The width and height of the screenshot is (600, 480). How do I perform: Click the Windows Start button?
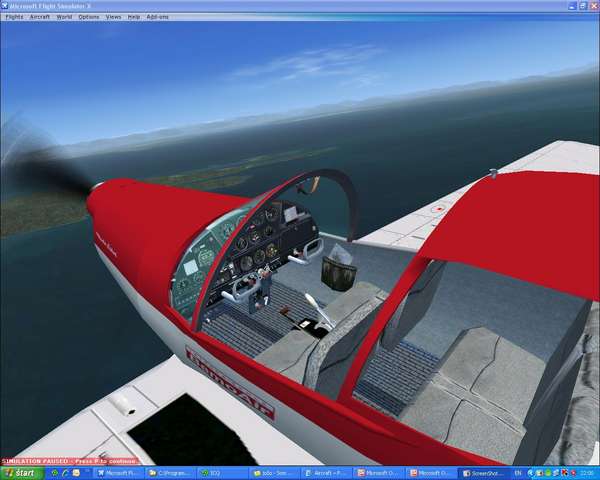pyautogui.click(x=21, y=473)
